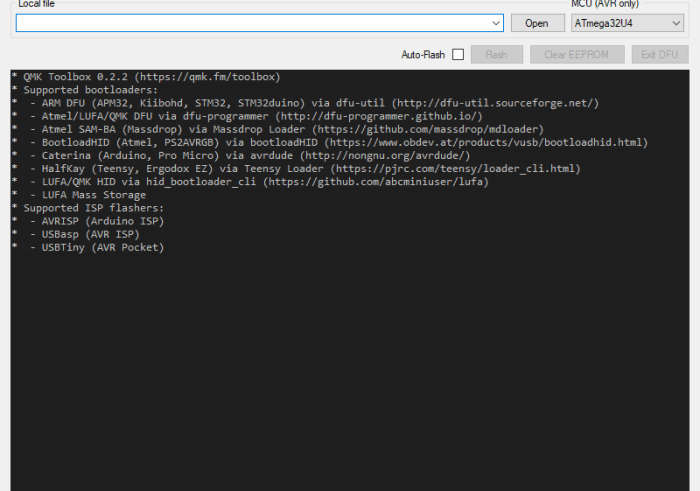700x491 pixels.
Task: Click the USBasp (AVR ISP) line
Action: click(x=76, y=234)
